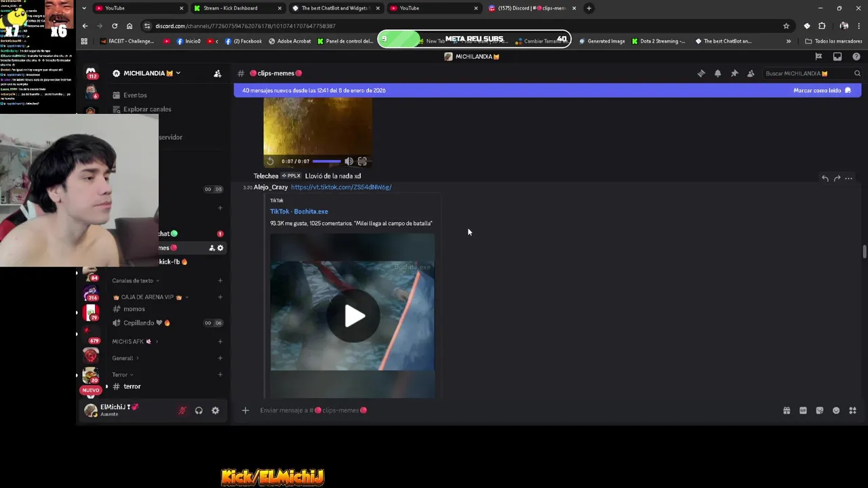
Task: Click plus attach button in message bar
Action: click(x=245, y=410)
